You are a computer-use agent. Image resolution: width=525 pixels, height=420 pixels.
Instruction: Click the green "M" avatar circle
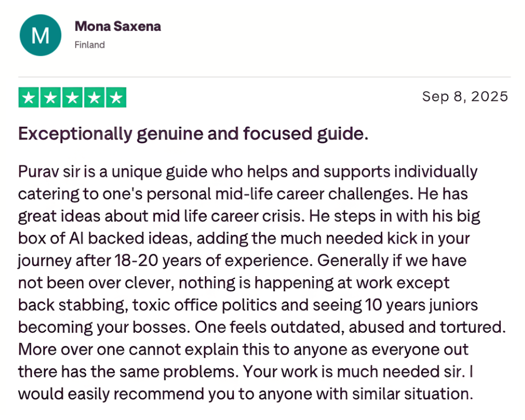[40, 35]
